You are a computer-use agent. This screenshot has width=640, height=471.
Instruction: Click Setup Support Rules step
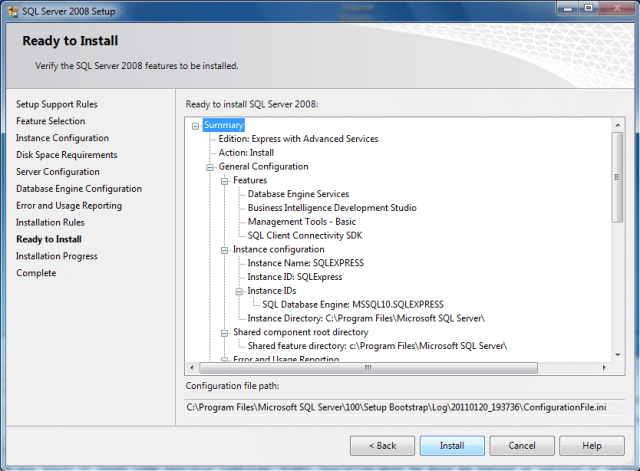point(57,104)
